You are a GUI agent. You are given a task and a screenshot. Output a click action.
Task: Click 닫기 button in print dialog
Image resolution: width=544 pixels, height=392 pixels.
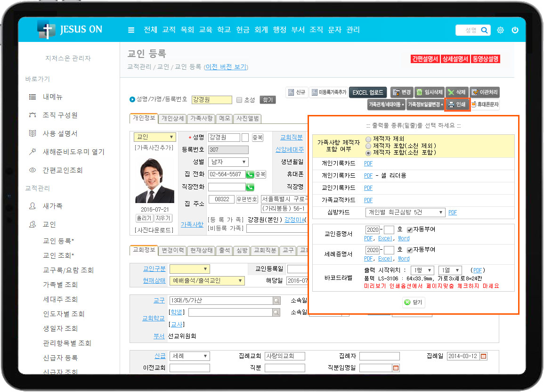pos(414,302)
